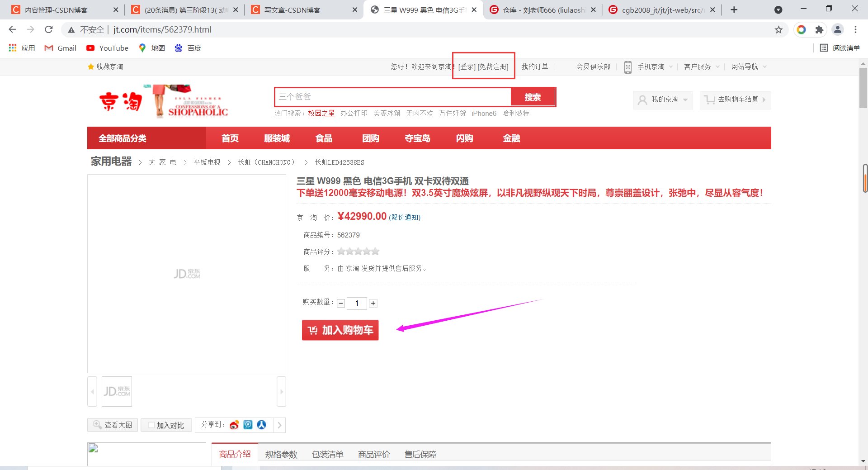Switch to the 写文章-CSDN博客 tab

[x=303, y=9]
